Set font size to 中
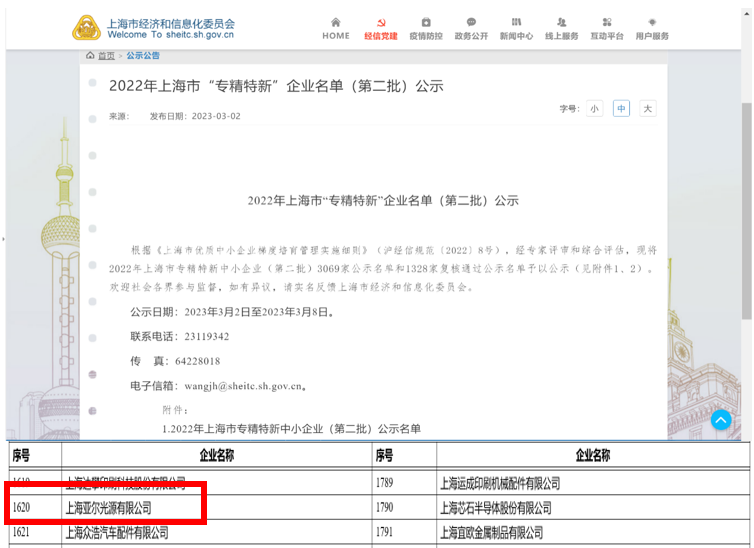 click(621, 108)
